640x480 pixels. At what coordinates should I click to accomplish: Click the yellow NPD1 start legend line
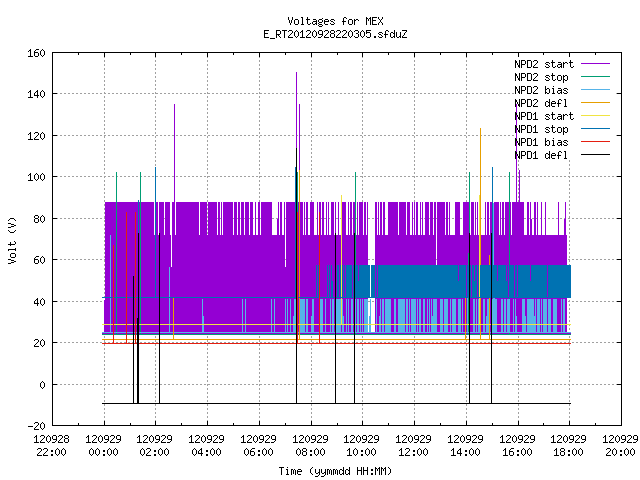(595, 116)
